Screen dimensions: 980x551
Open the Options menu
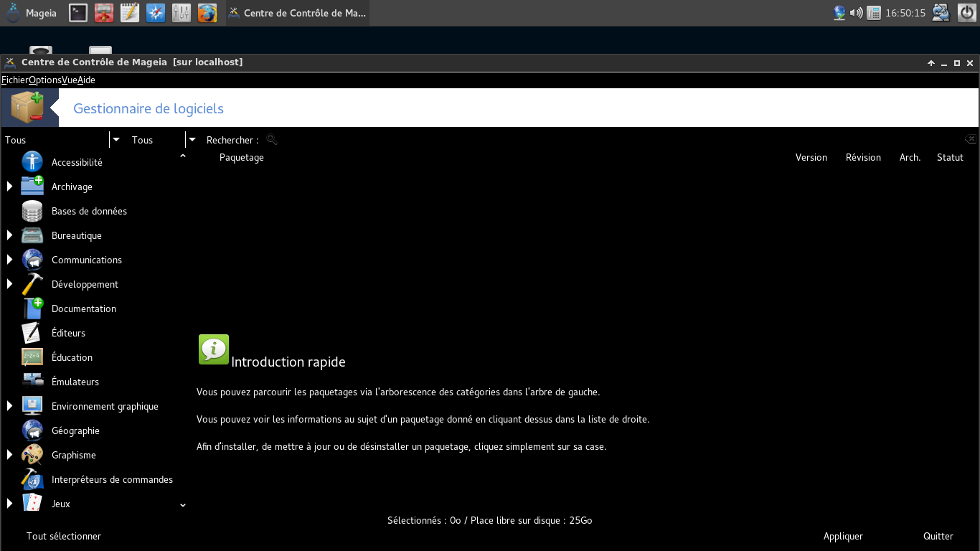point(44,80)
